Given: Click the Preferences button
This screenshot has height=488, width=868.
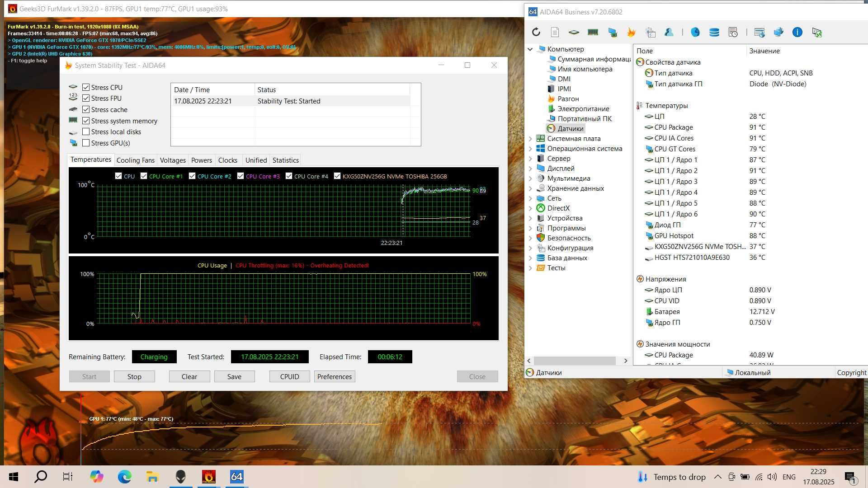Looking at the screenshot, I should [x=335, y=376].
